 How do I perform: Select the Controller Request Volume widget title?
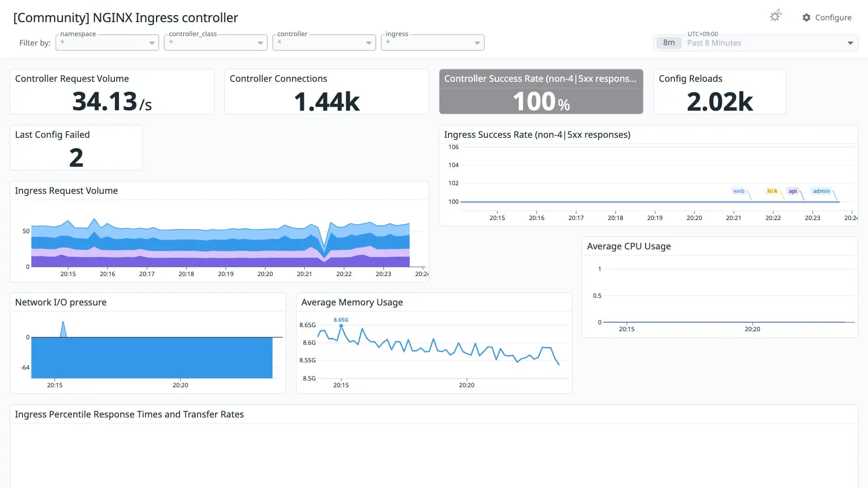(72, 79)
